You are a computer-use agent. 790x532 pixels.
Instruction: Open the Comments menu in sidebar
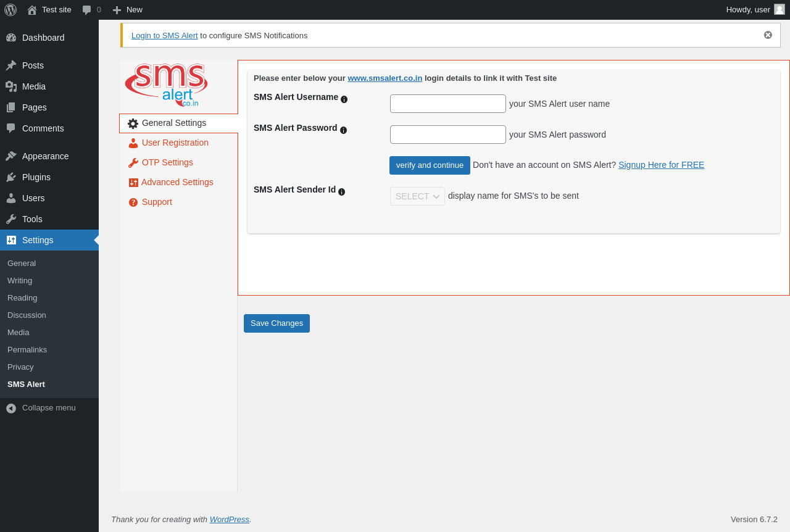pyautogui.click(x=49, y=128)
